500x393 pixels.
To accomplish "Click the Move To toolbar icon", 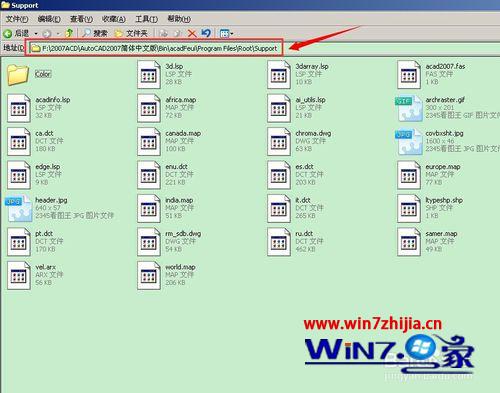I will pyautogui.click(x=163, y=33).
